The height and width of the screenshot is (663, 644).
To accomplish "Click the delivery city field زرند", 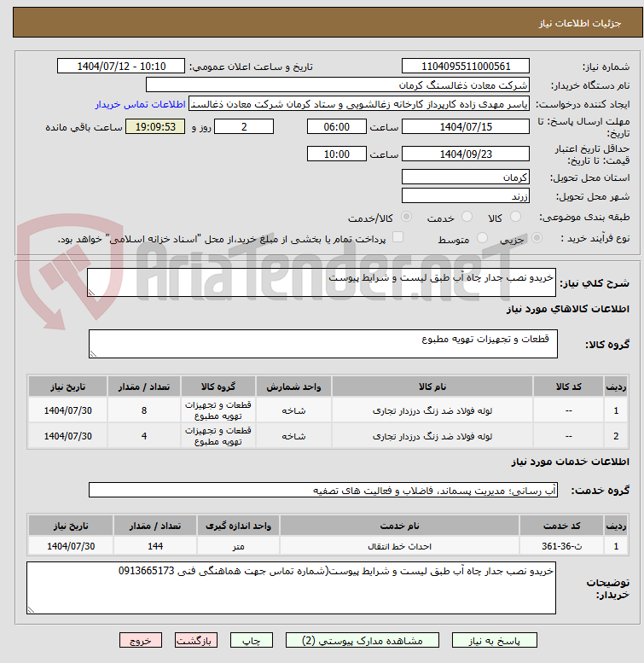I will (465, 196).
